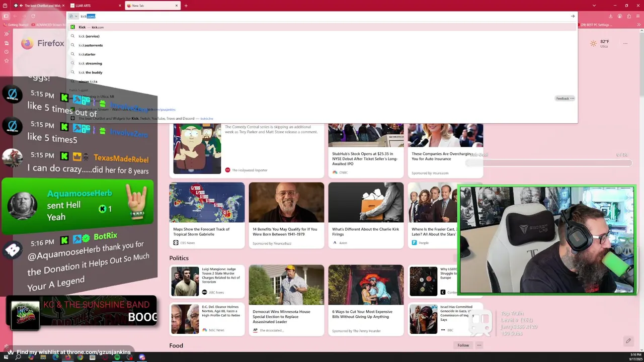Image resolution: width=644 pixels, height=362 pixels.
Task: Open 'BEST PC Settings' bookmark
Action: click(595, 25)
